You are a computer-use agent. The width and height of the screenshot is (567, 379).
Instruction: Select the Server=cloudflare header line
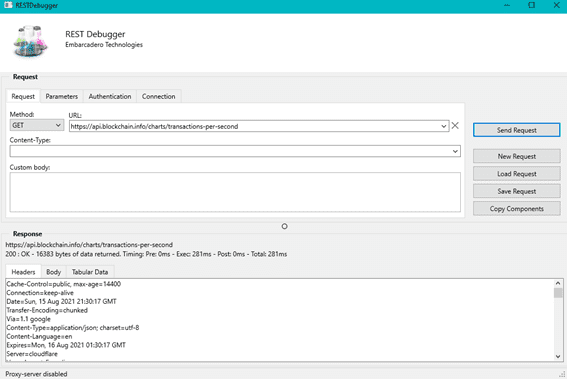32,354
